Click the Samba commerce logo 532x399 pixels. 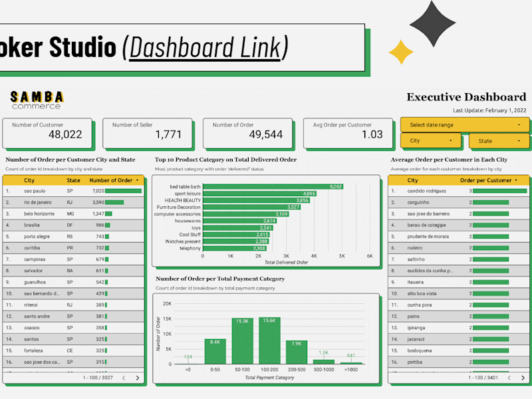(37, 100)
